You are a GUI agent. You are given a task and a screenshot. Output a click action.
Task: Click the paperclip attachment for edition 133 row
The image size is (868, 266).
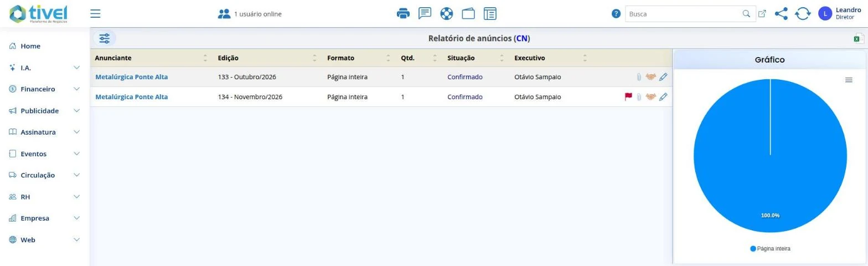coord(638,77)
